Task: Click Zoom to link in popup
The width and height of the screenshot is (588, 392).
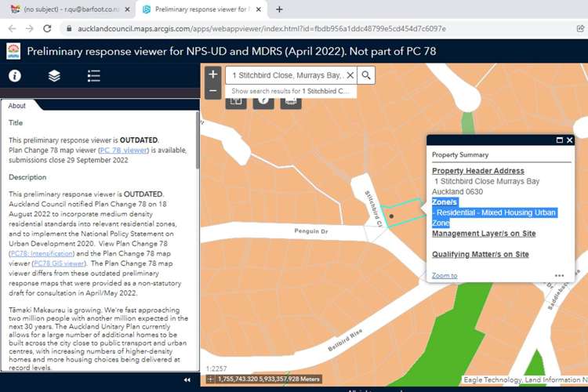Action: click(x=445, y=276)
